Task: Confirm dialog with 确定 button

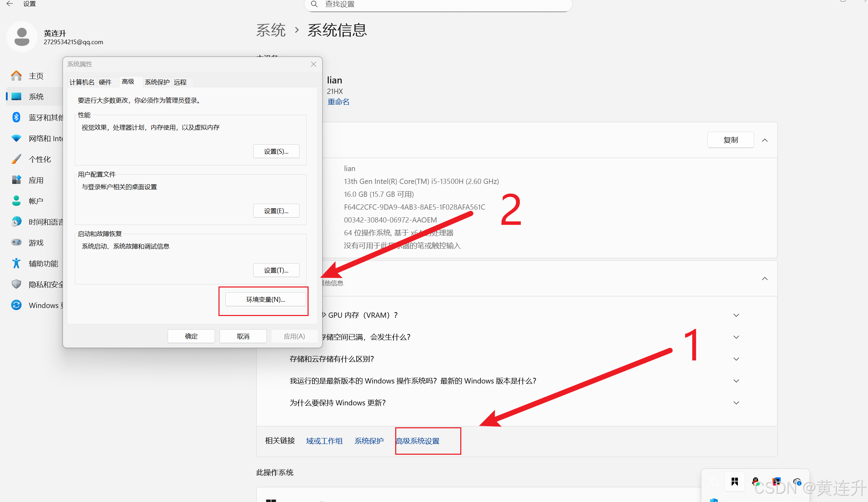Action: tap(191, 336)
